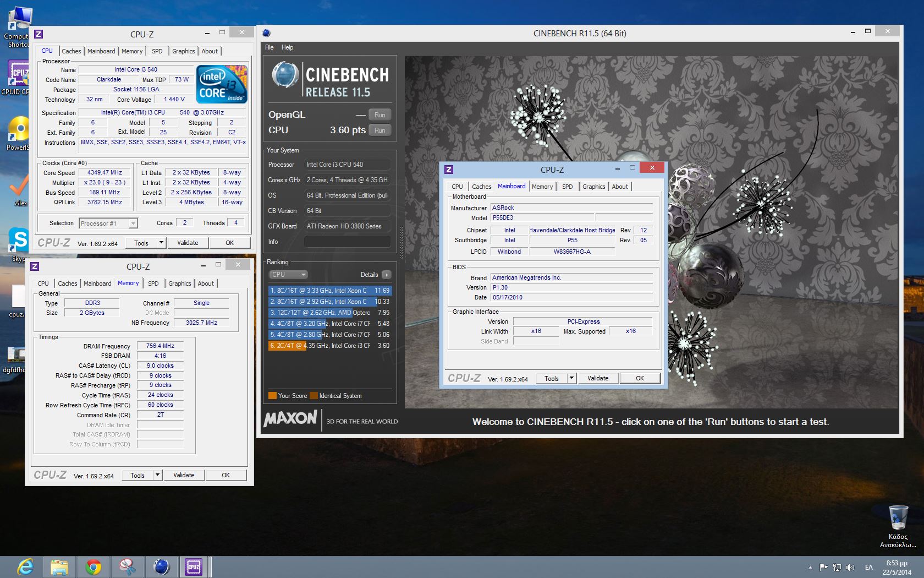924x578 pixels.
Task: Select ranking row 8C/16T @ 3.33 GHz Xeon
Action: pyautogui.click(x=330, y=291)
